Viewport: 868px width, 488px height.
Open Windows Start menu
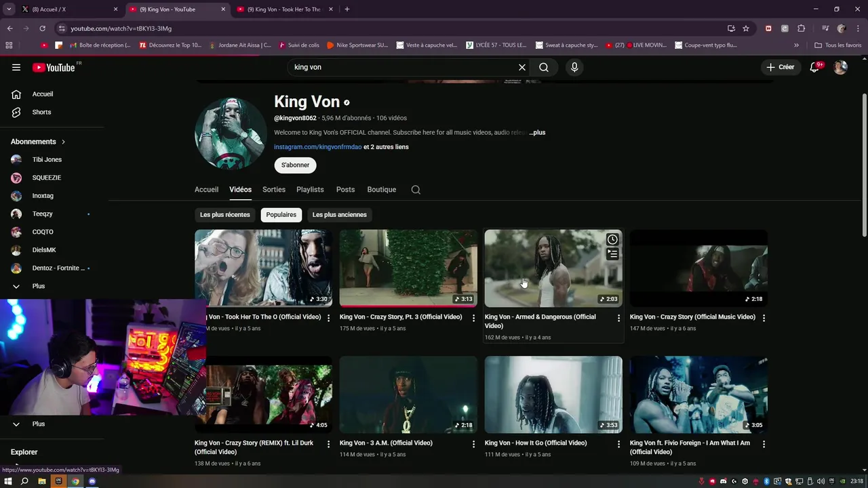pos(8,481)
